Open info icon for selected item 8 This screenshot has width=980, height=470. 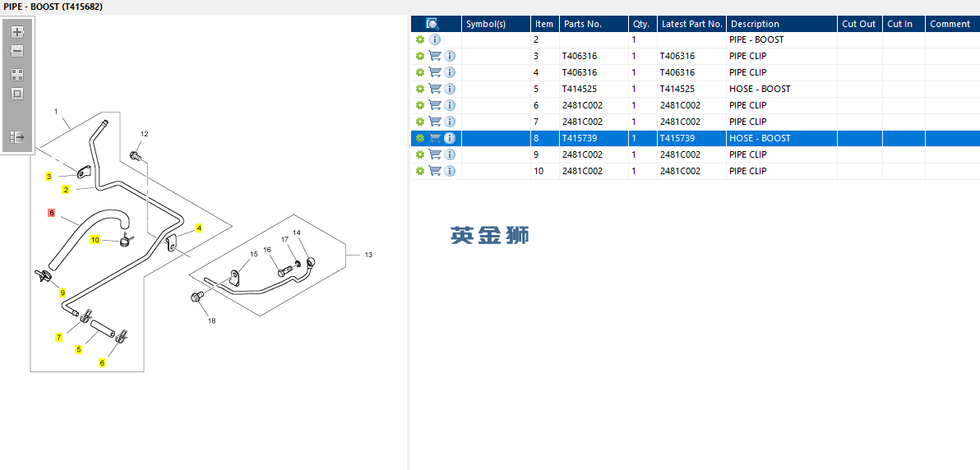pyautogui.click(x=450, y=138)
